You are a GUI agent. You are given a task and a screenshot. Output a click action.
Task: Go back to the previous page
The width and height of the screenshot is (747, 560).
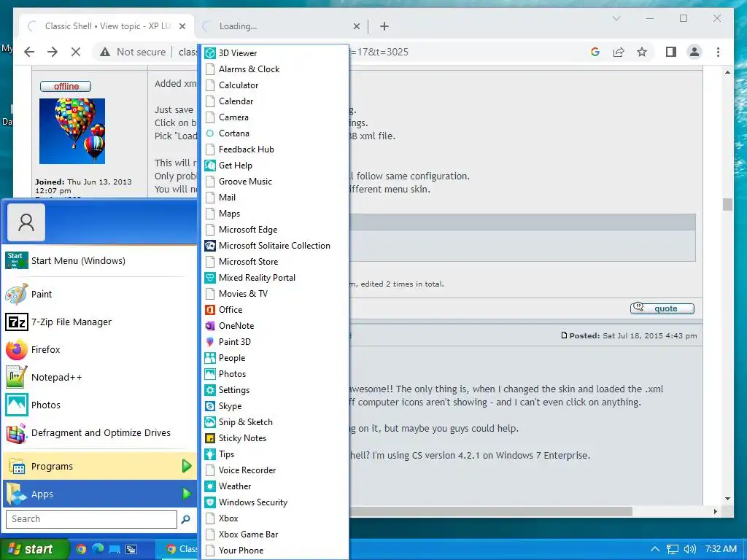[x=29, y=52]
